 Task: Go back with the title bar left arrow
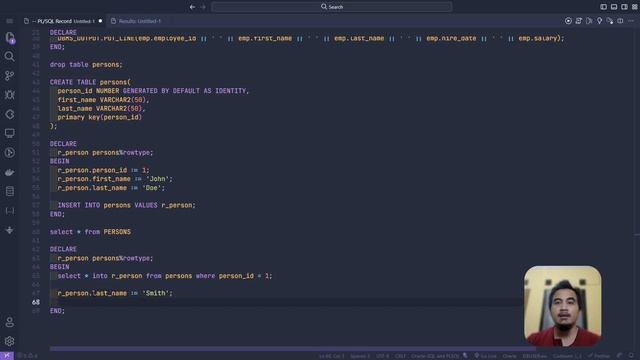[192, 7]
